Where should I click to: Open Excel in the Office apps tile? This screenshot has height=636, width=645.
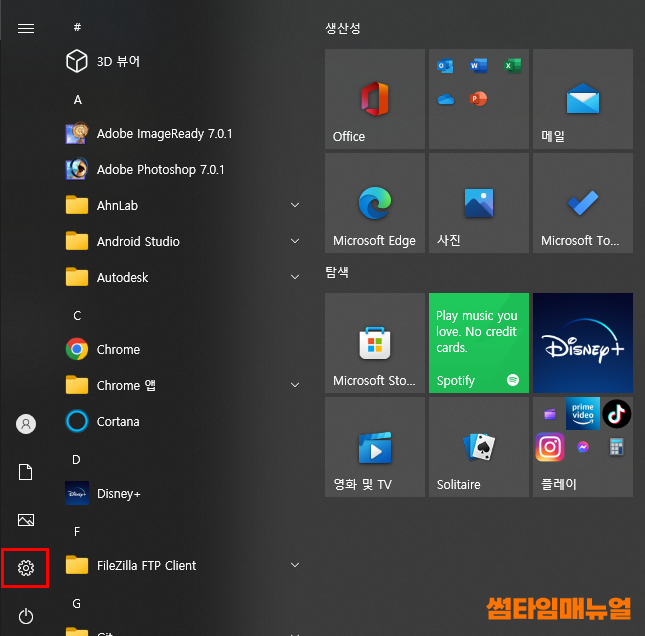pyautogui.click(x=512, y=66)
